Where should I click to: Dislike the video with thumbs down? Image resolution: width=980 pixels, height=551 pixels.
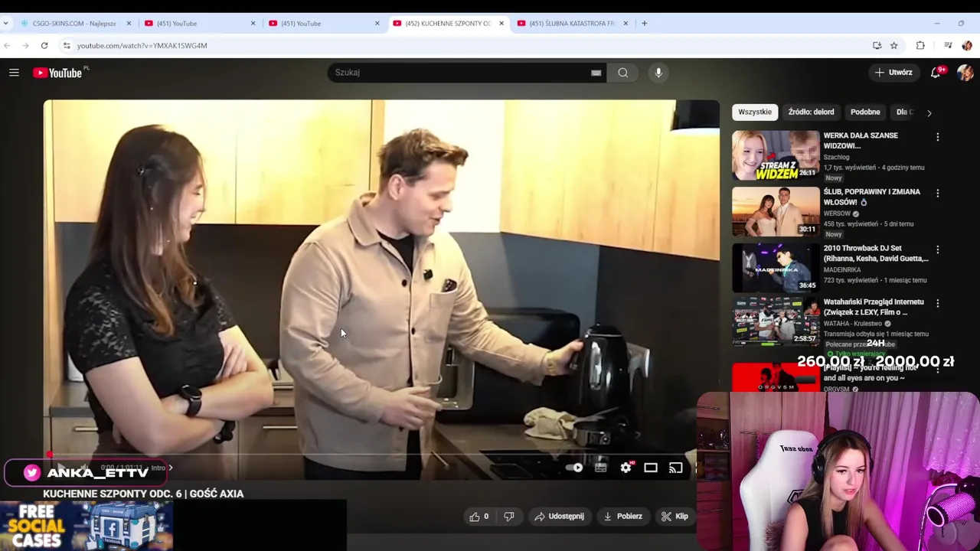[509, 517]
